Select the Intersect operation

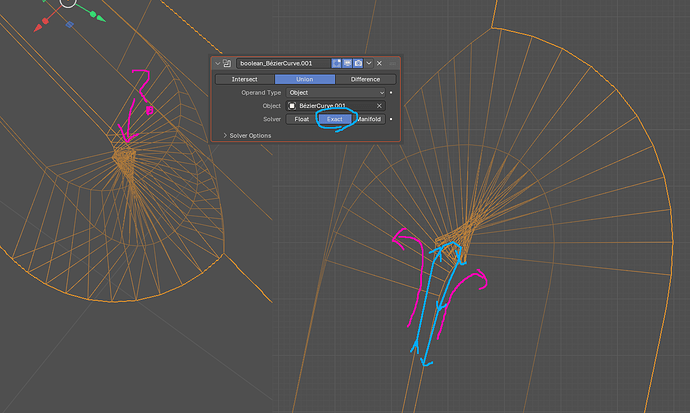[245, 79]
